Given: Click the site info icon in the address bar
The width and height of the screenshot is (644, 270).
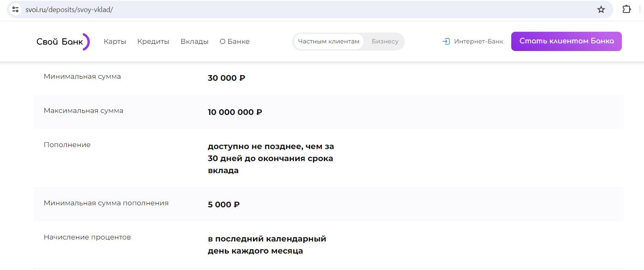Looking at the screenshot, I should click(15, 9).
